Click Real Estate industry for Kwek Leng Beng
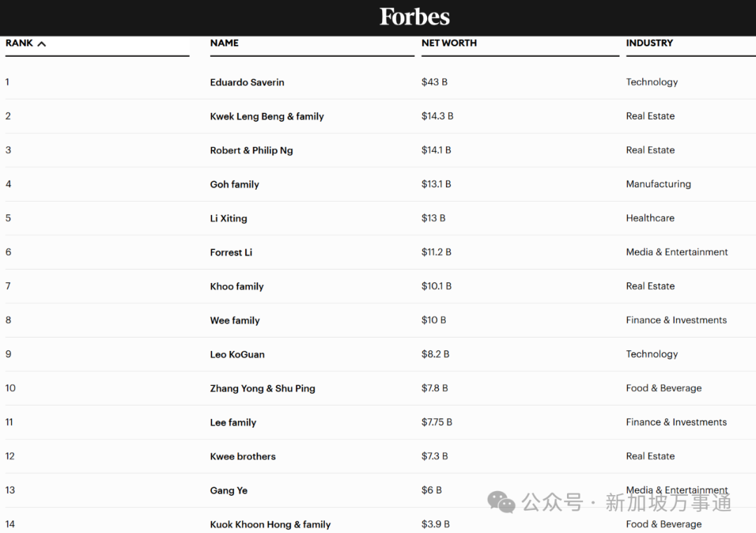Image resolution: width=756 pixels, height=533 pixels. (650, 116)
